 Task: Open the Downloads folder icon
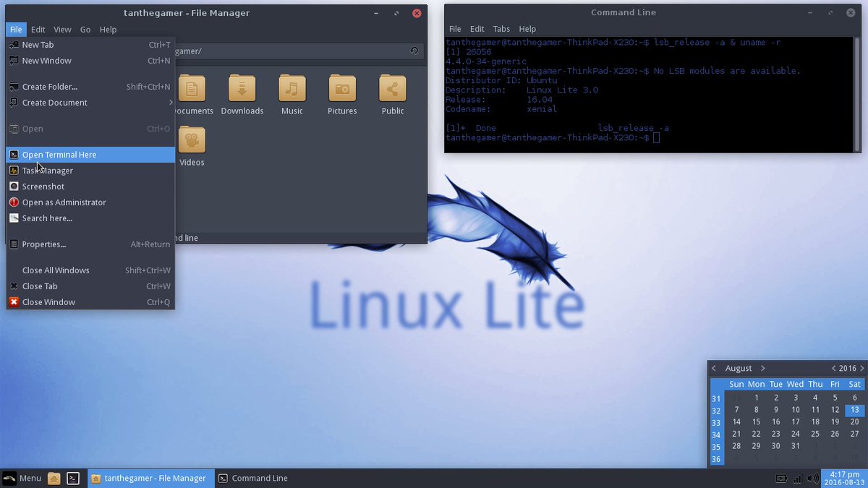[x=242, y=88]
